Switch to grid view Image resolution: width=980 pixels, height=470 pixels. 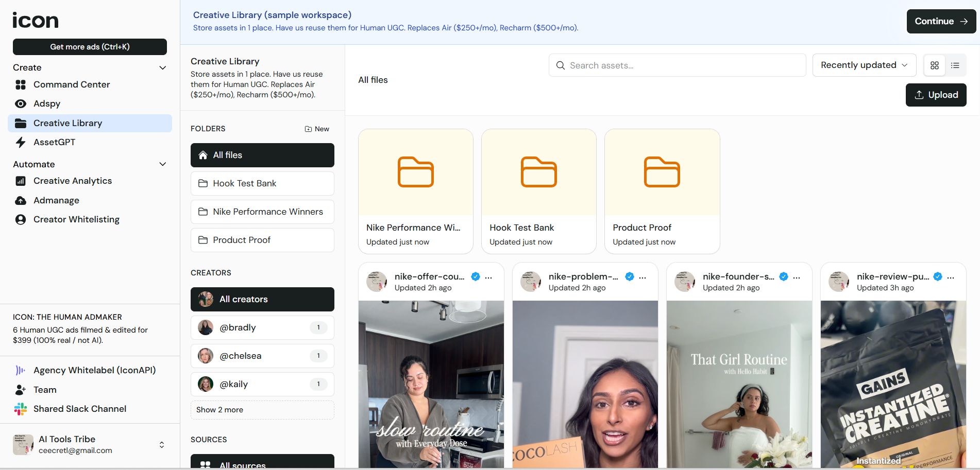pyautogui.click(x=935, y=65)
